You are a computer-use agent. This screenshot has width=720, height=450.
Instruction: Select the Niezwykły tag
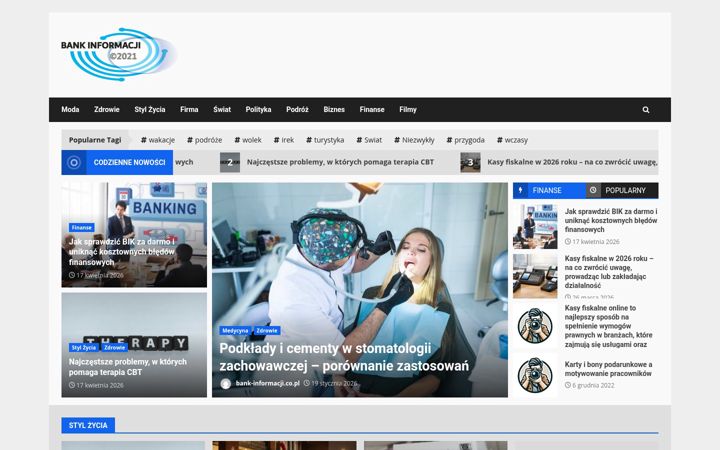pyautogui.click(x=414, y=140)
